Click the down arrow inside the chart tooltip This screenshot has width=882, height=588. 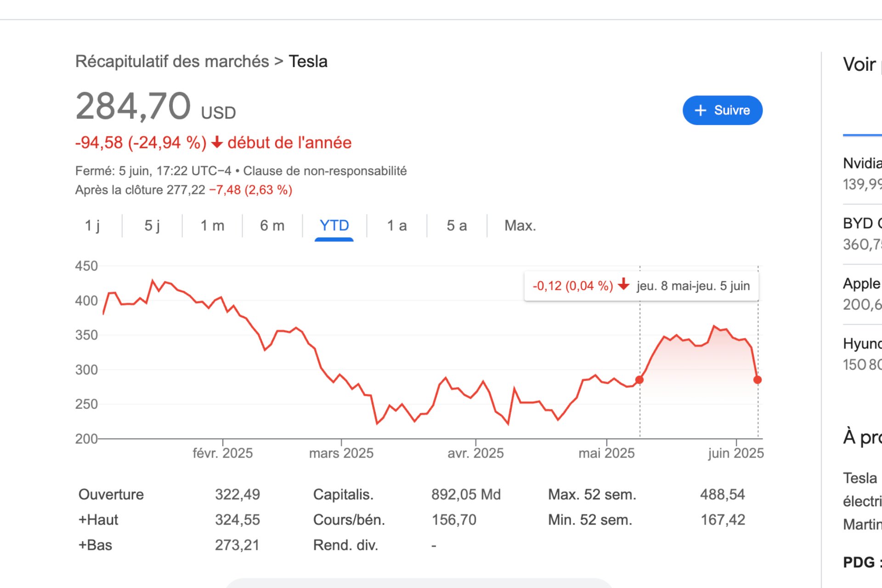pyautogui.click(x=624, y=286)
